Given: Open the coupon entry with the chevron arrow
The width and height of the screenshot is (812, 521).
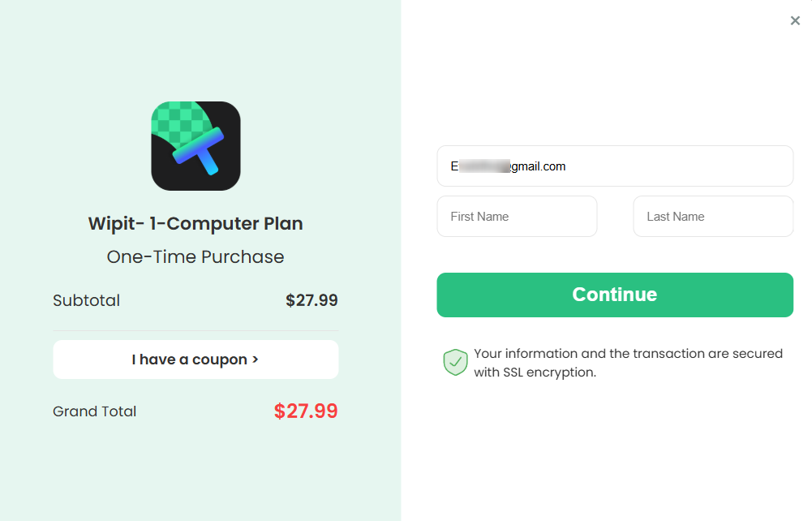Looking at the screenshot, I should tap(254, 359).
